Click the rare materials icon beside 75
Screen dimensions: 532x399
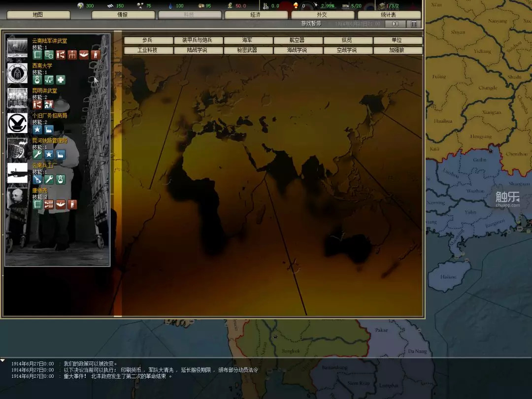pos(140,5)
